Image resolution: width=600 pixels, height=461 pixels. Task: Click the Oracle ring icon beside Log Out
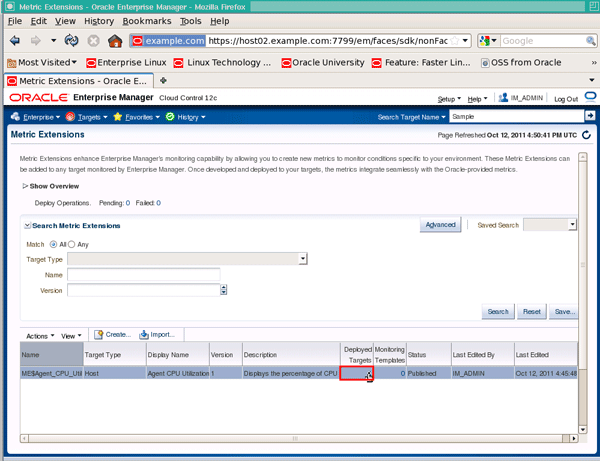590,96
